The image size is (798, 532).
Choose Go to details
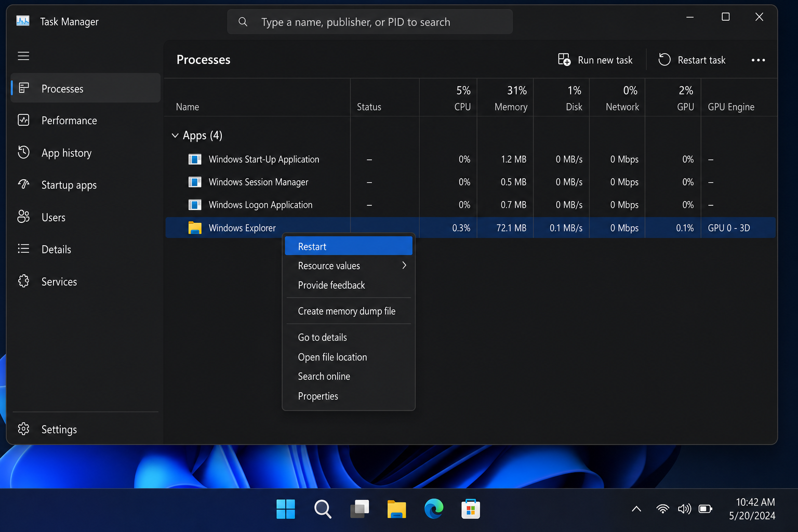(x=349, y=337)
